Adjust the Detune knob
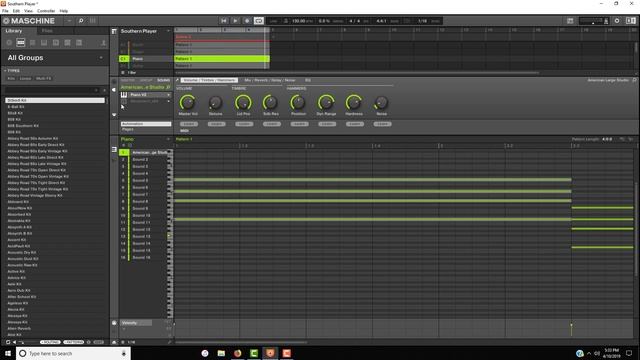Screen dimensions: 640x360 (x=215, y=102)
